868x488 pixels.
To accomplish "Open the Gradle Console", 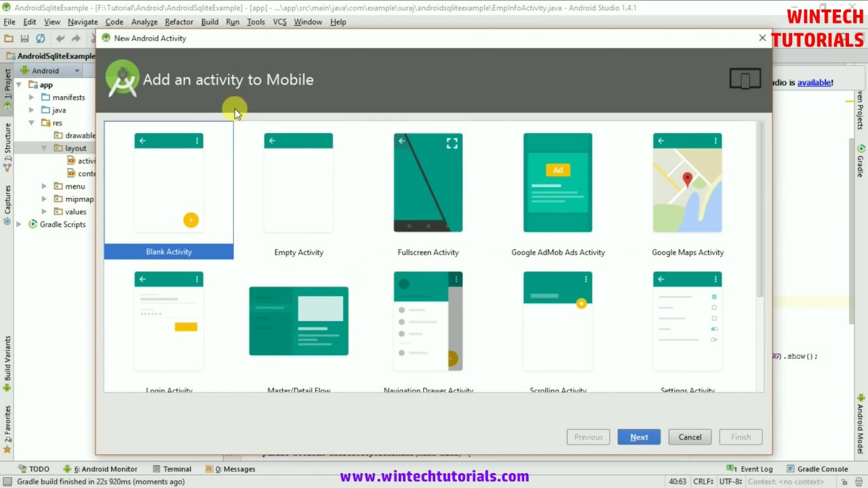I will [x=817, y=469].
